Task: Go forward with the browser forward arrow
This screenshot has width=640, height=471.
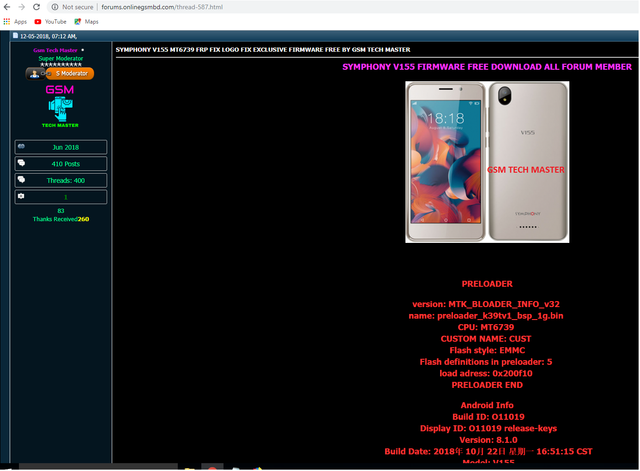Action: (x=22, y=7)
